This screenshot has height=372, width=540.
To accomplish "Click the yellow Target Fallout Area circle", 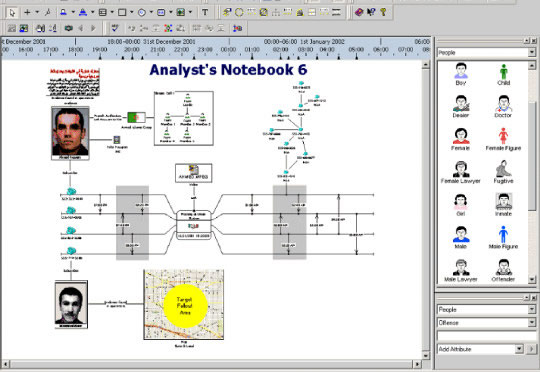I will [185, 306].
